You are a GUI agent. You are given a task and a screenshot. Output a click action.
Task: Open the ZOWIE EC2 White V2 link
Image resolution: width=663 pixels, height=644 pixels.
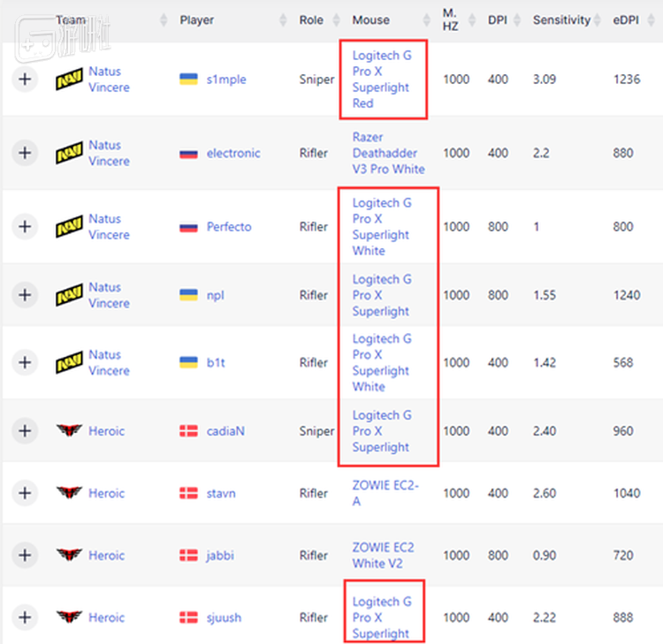pyautogui.click(x=383, y=556)
